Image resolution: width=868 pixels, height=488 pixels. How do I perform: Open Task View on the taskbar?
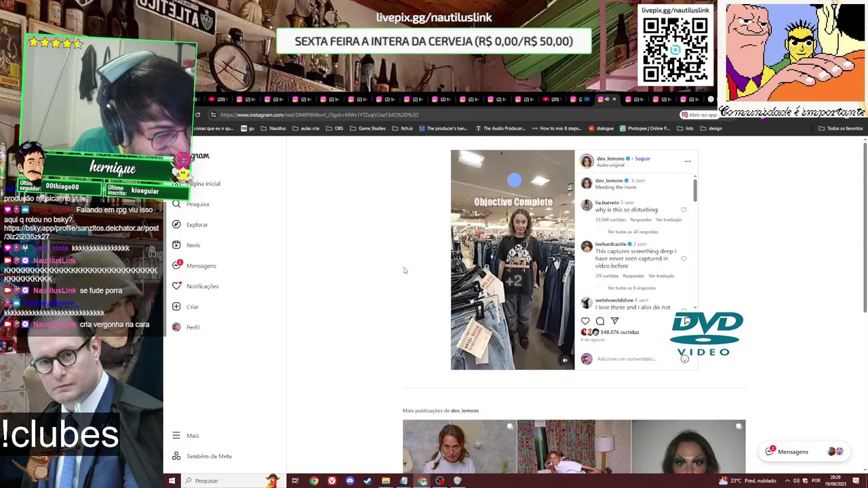(x=295, y=481)
